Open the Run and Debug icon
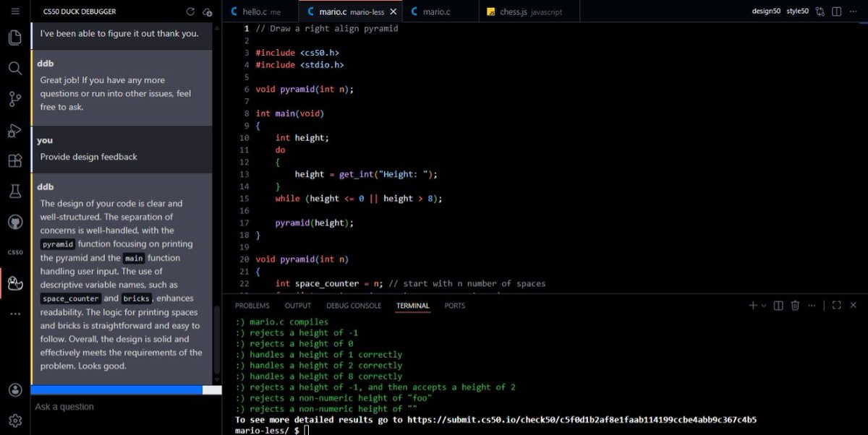The width and height of the screenshot is (868, 435). pos(14,131)
